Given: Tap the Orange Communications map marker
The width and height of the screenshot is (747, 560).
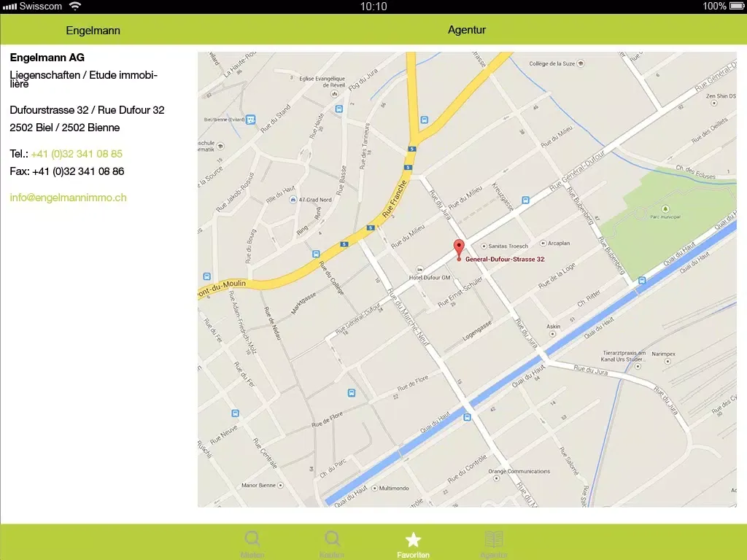Looking at the screenshot, I should (x=496, y=478).
